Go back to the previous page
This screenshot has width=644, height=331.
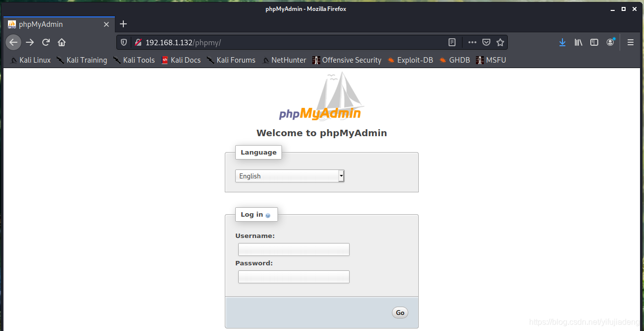point(13,42)
